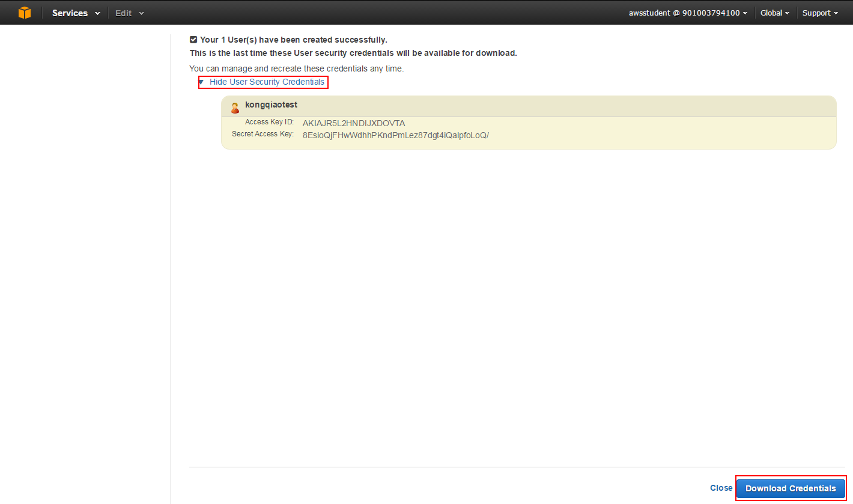
Task: Click the users created successfully message
Action: [293, 40]
